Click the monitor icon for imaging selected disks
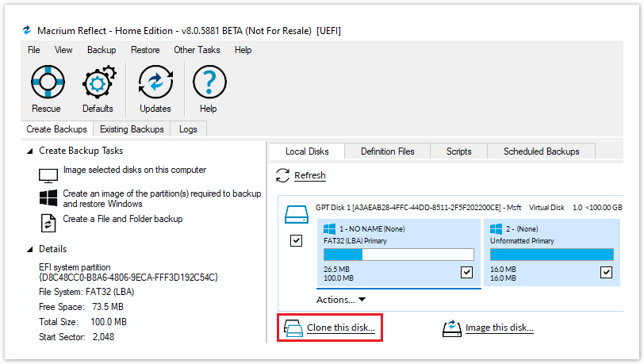The height and width of the screenshot is (364, 644). click(x=48, y=174)
